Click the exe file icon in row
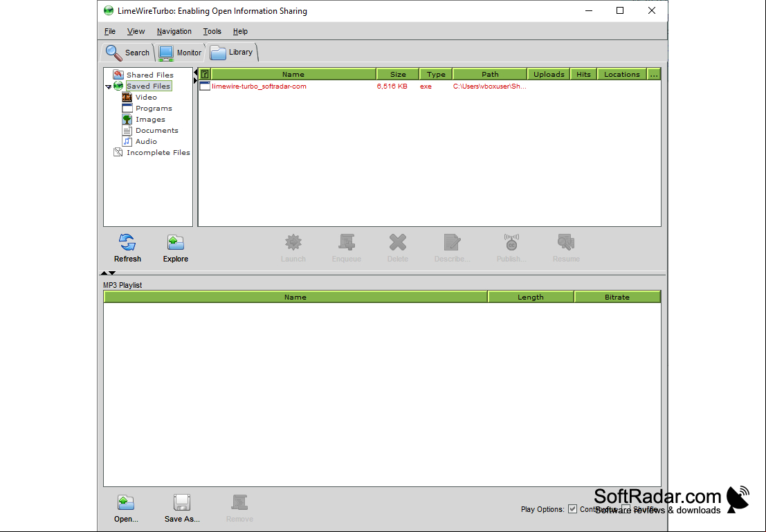Screen dimensions: 766x532 tap(205, 86)
